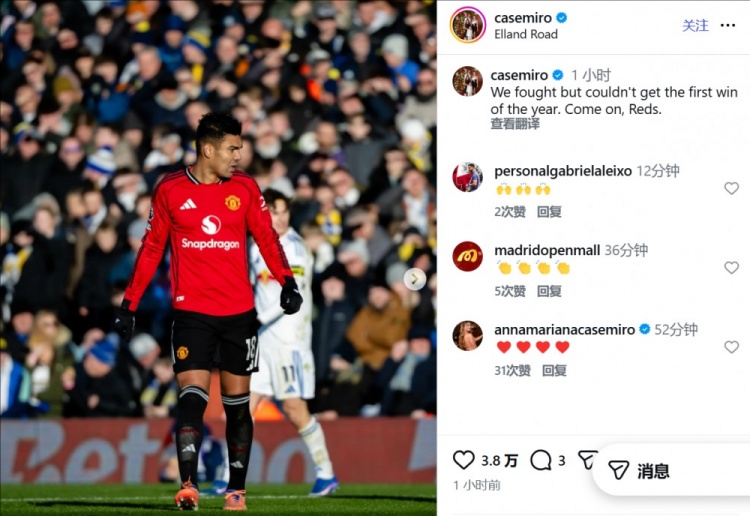Click casemiro's verified badge in header
The image size is (750, 516).
tap(562, 18)
